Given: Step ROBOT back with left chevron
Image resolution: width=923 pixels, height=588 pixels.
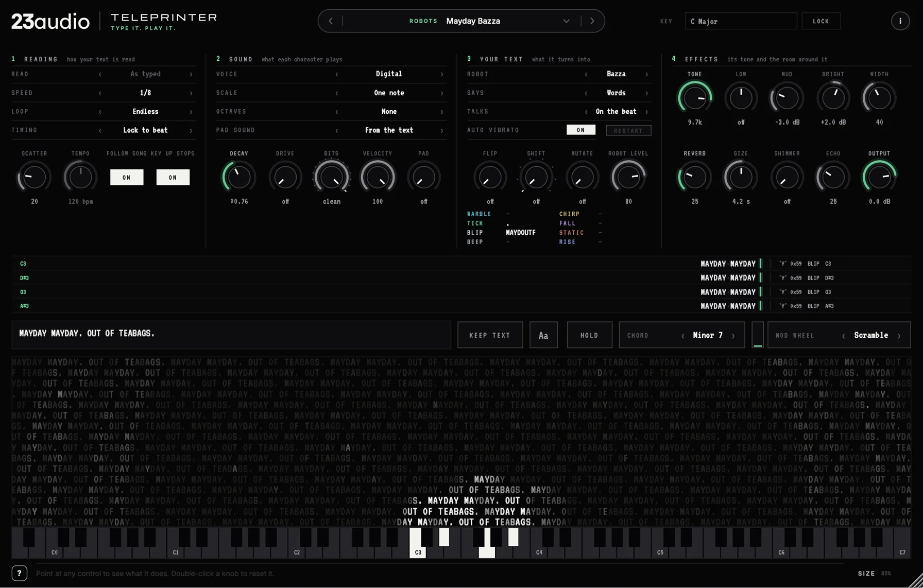Looking at the screenshot, I should click(x=586, y=74).
